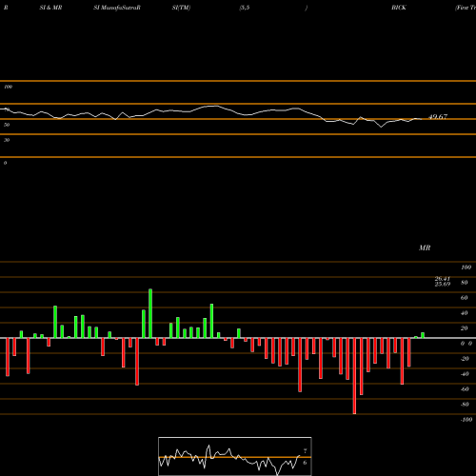Click the 0 label on RSI axis

pos(5,163)
